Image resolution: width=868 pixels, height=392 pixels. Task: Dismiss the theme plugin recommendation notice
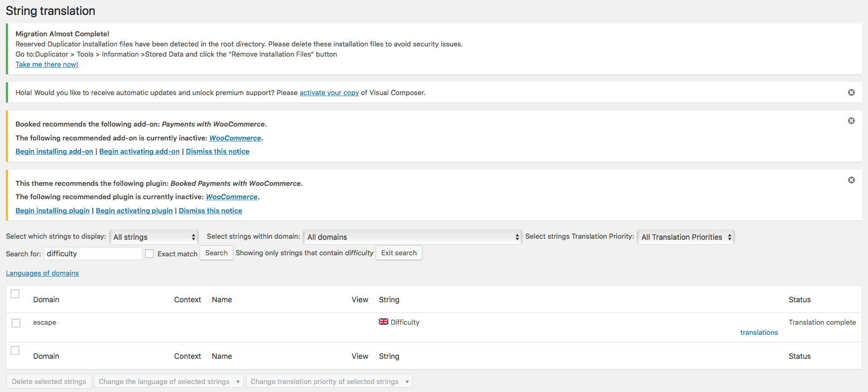pos(851,180)
